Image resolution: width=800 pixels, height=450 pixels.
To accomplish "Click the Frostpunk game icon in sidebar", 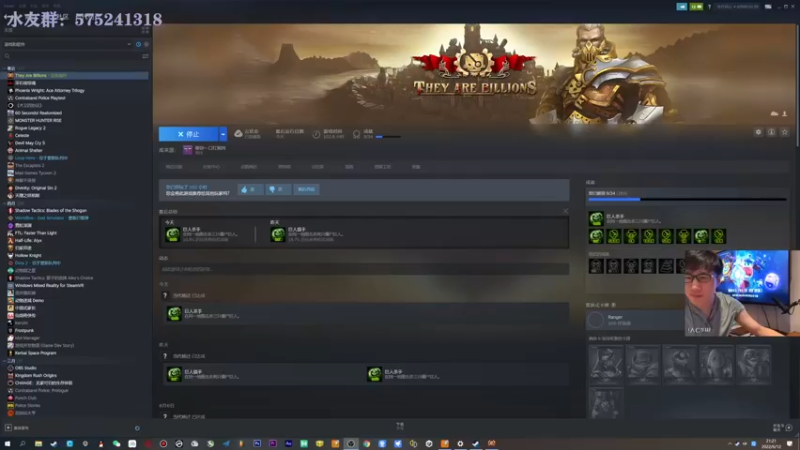I will click(10, 331).
